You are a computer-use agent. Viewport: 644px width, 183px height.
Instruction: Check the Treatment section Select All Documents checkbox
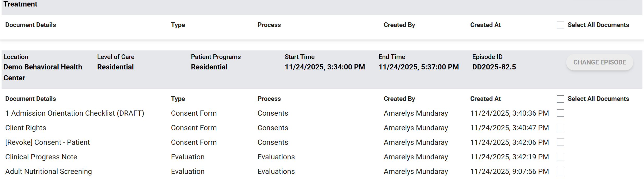560,25
